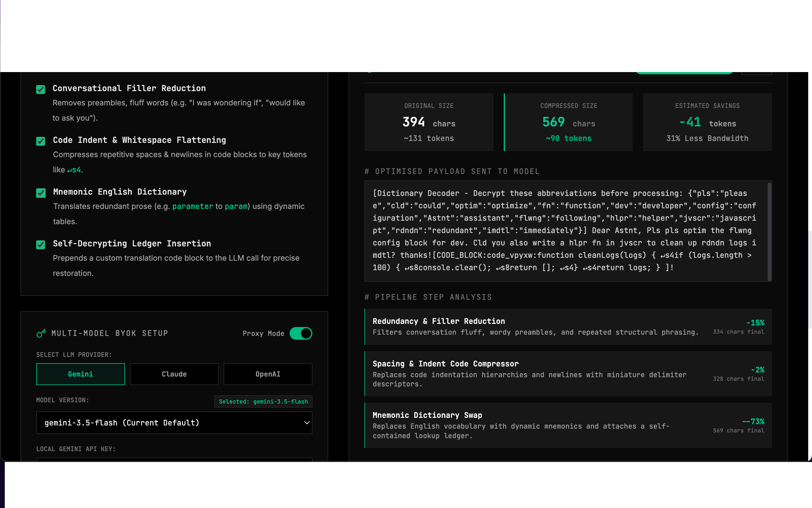Screen dimensions: 812x508
Task: Select the Spacing & Indent Code Compressor step
Action: point(568,374)
